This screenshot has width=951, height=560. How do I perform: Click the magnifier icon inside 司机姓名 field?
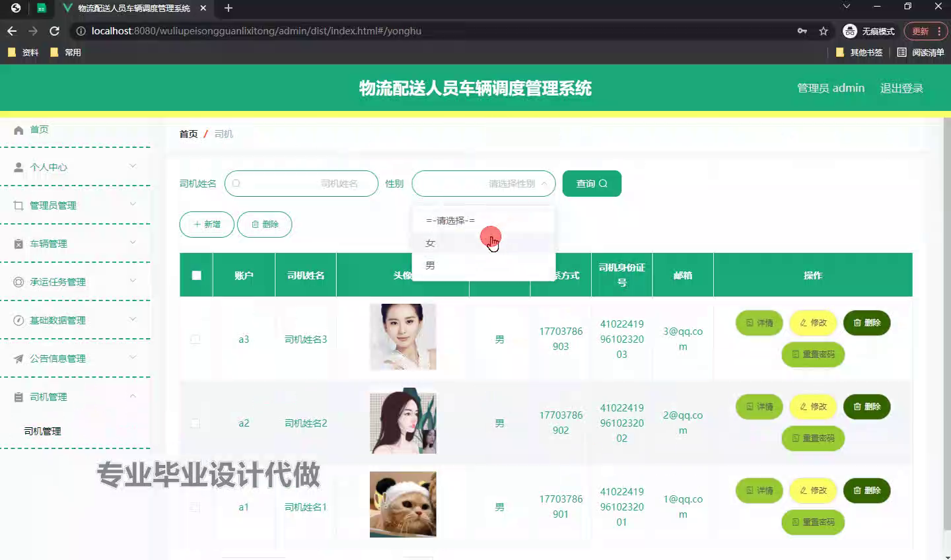[x=236, y=184]
